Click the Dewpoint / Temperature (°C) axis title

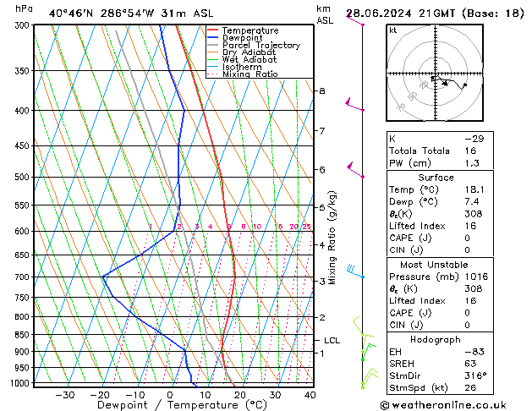point(182,405)
